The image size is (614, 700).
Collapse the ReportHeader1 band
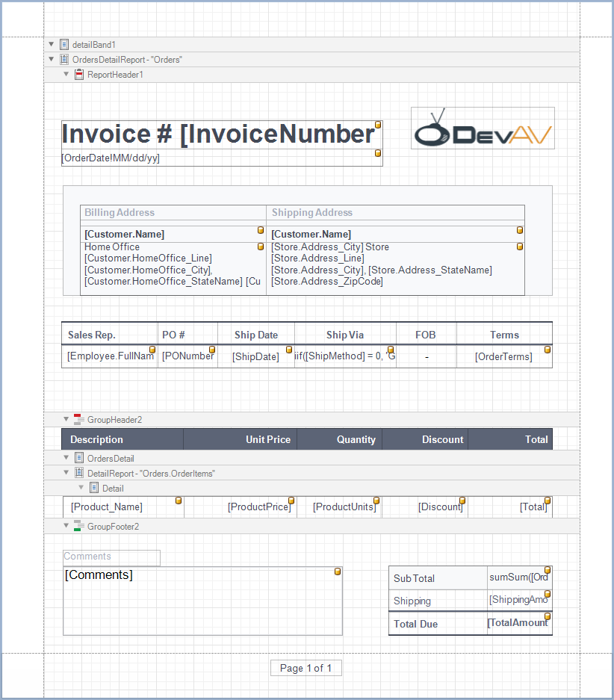[66, 75]
